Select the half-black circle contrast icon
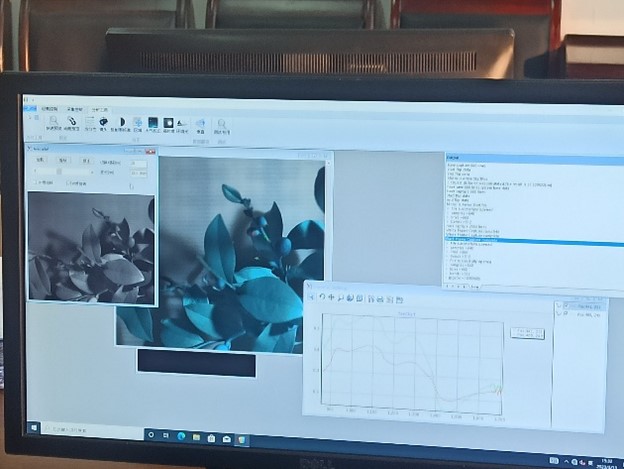This screenshot has height=469, width=624. pos(121,123)
